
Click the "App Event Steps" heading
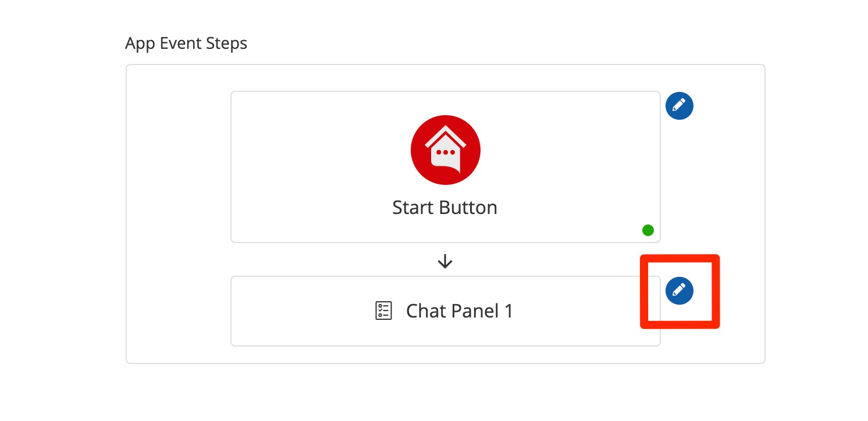coord(186,44)
